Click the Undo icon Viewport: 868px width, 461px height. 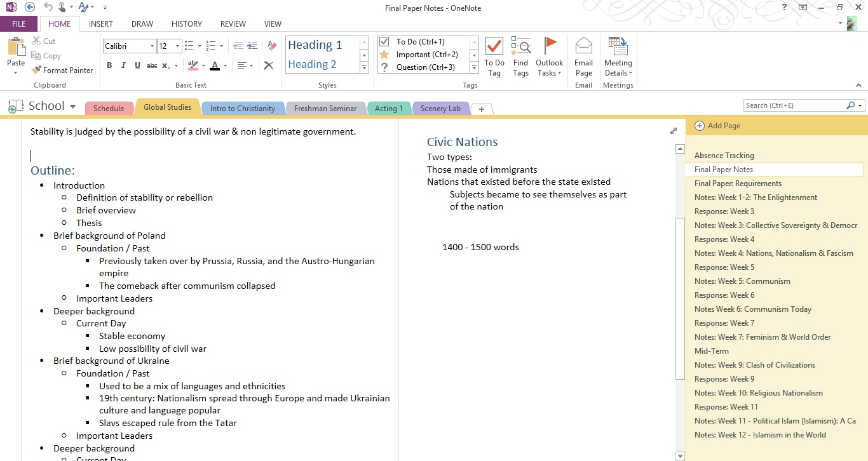(x=48, y=8)
